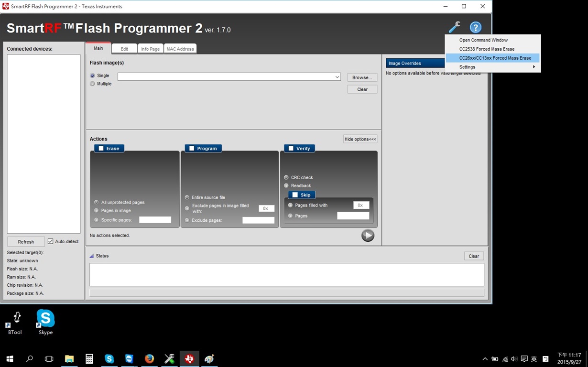
Task: Enable the Verify action checkbox
Action: coord(291,149)
